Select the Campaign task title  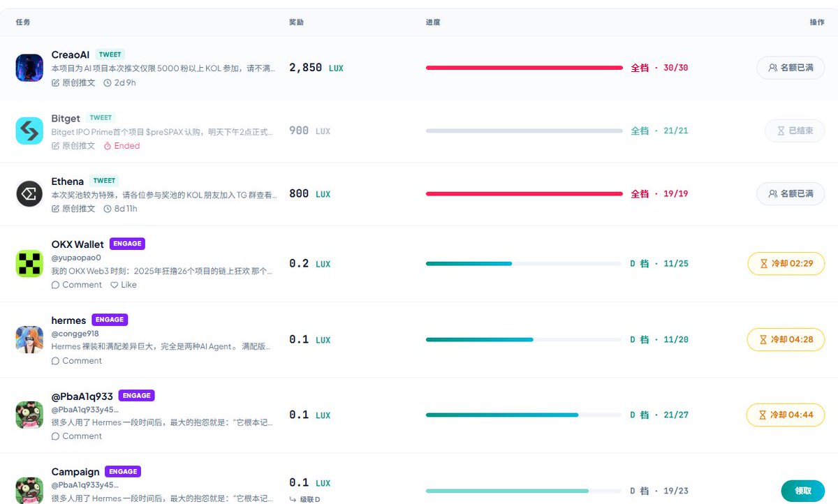(x=75, y=472)
